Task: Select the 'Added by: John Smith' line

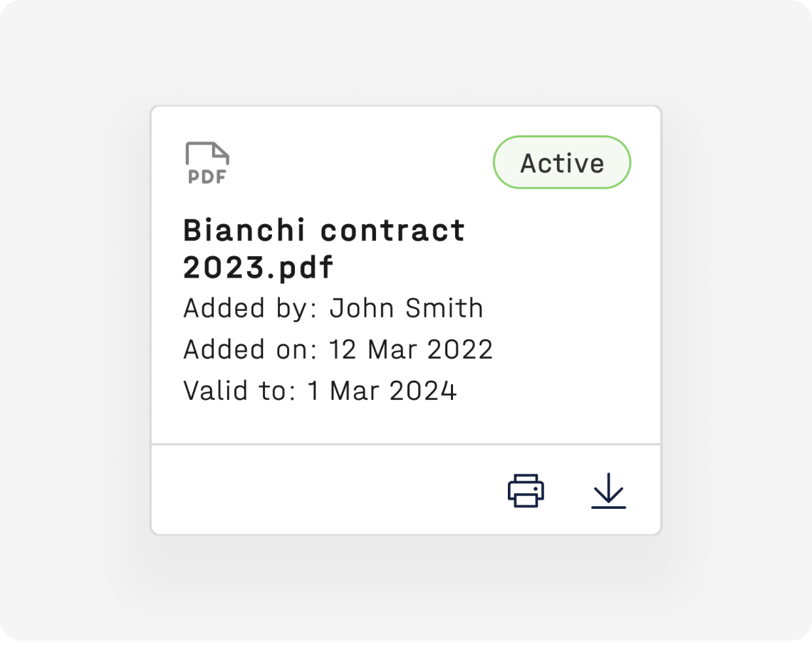Action: tap(333, 308)
